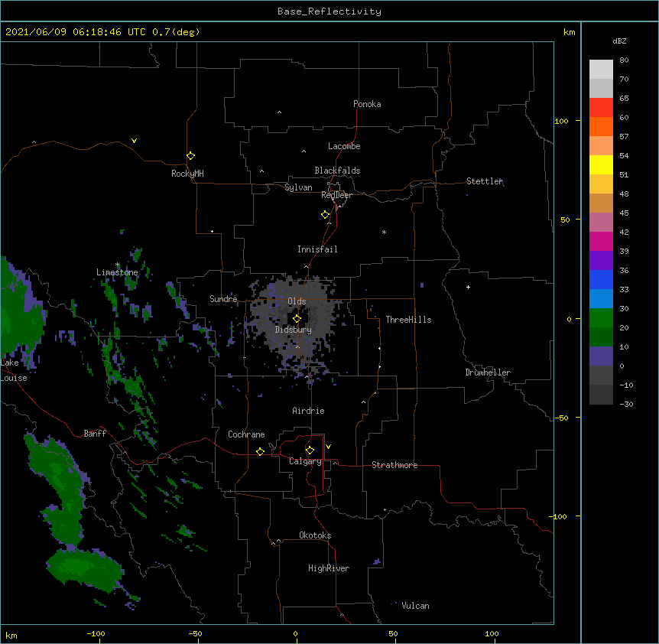Click the dBZ legend heading

click(x=619, y=41)
